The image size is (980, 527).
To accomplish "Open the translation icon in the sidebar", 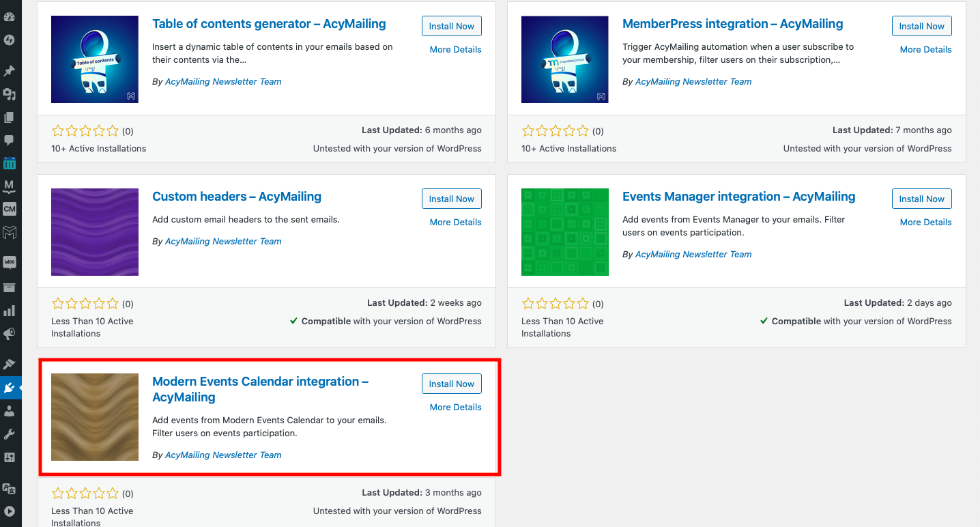I will [x=10, y=488].
